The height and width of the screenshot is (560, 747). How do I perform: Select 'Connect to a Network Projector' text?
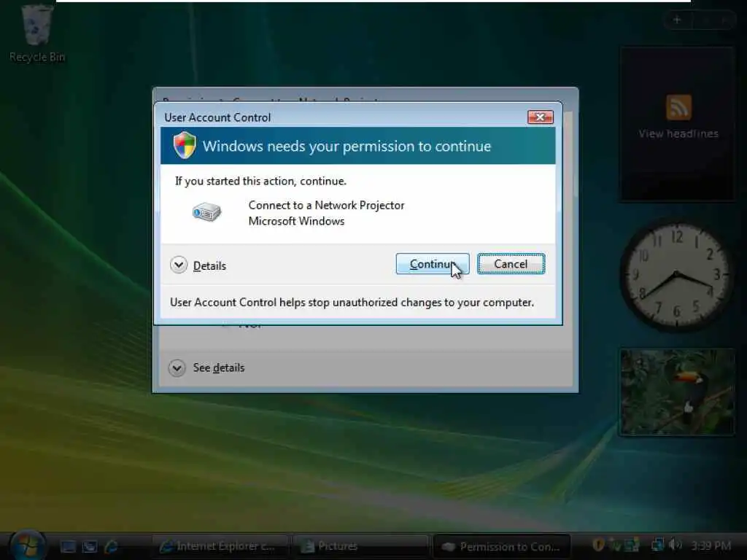[x=326, y=205]
